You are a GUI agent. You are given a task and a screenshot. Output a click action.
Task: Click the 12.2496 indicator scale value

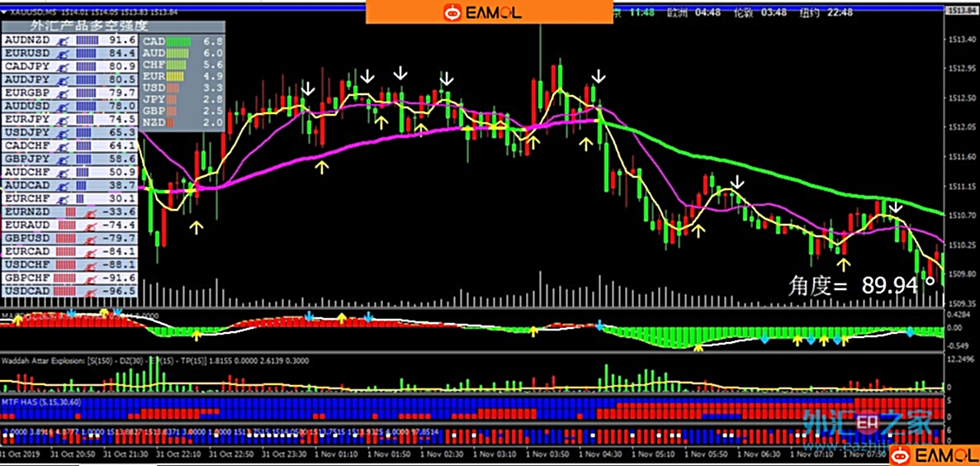[x=961, y=359]
